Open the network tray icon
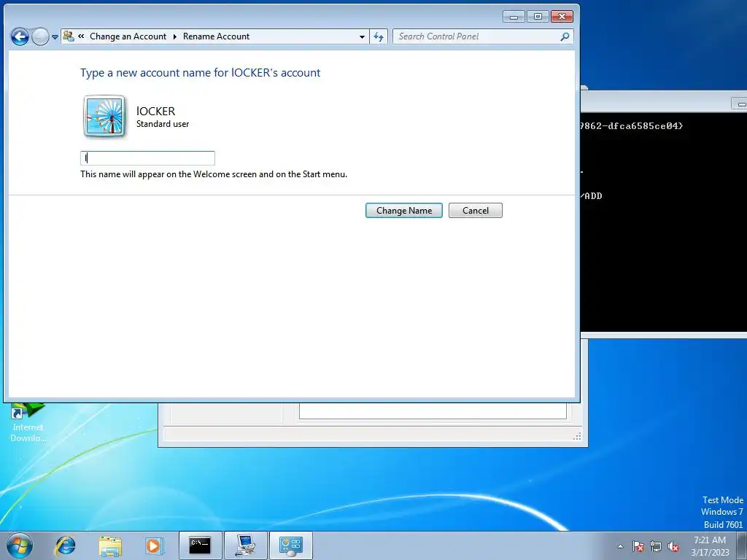747x560 pixels. tap(656, 546)
